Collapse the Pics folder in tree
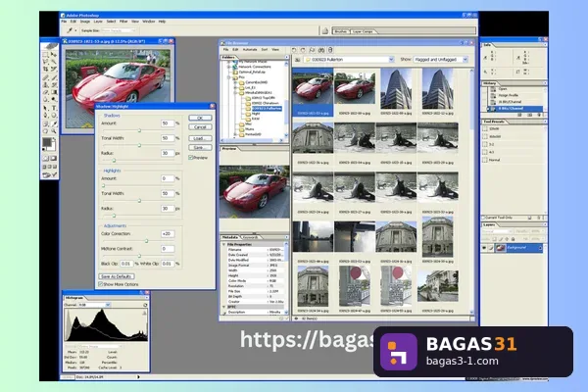588x392 pixels. [229, 77]
